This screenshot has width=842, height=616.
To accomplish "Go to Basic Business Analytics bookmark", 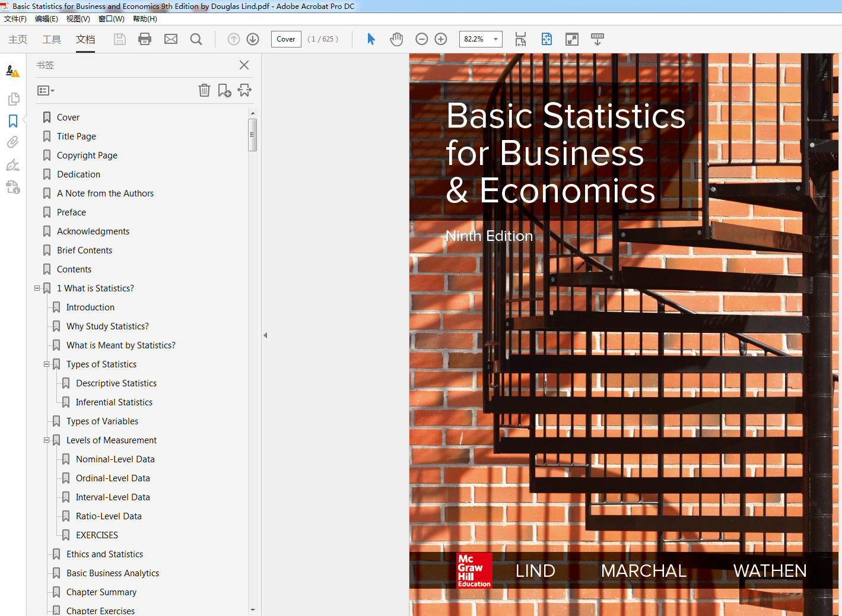I will point(113,573).
